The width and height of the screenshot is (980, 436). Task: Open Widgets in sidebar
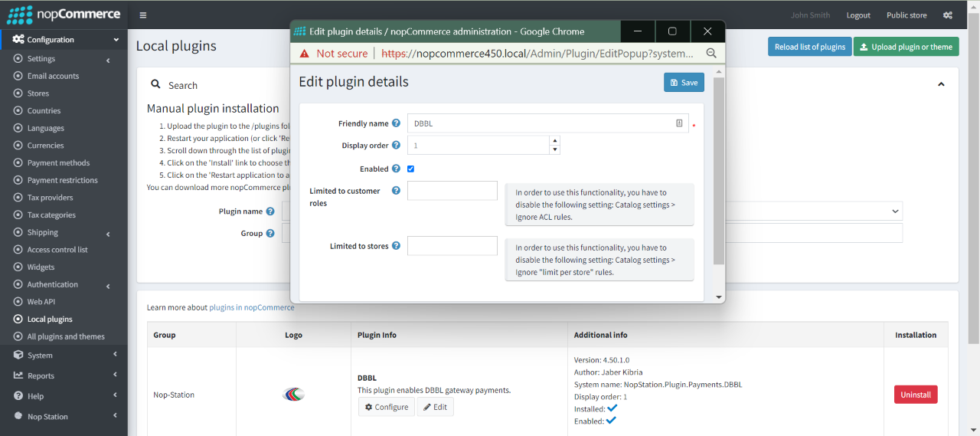(41, 267)
